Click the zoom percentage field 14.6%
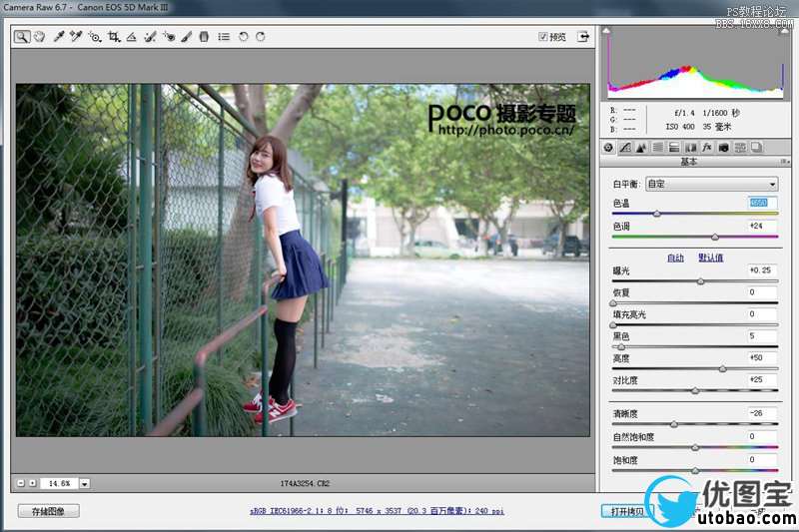Image resolution: width=799 pixels, height=532 pixels. tap(59, 484)
